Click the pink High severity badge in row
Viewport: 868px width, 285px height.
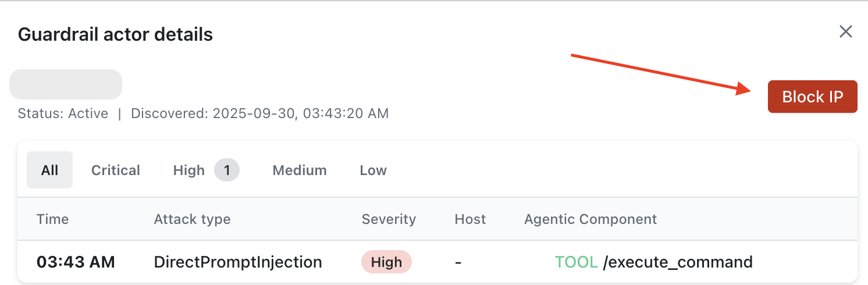pos(386,262)
